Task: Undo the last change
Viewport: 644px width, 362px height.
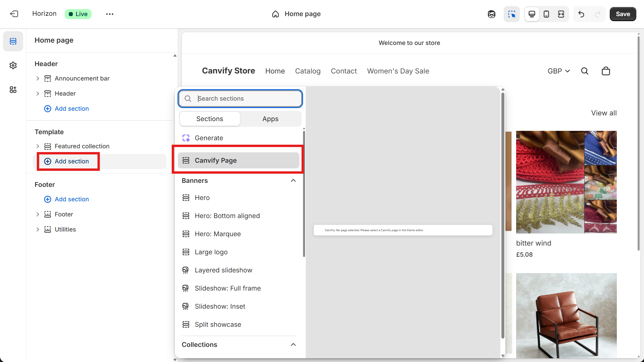Action: click(x=581, y=14)
